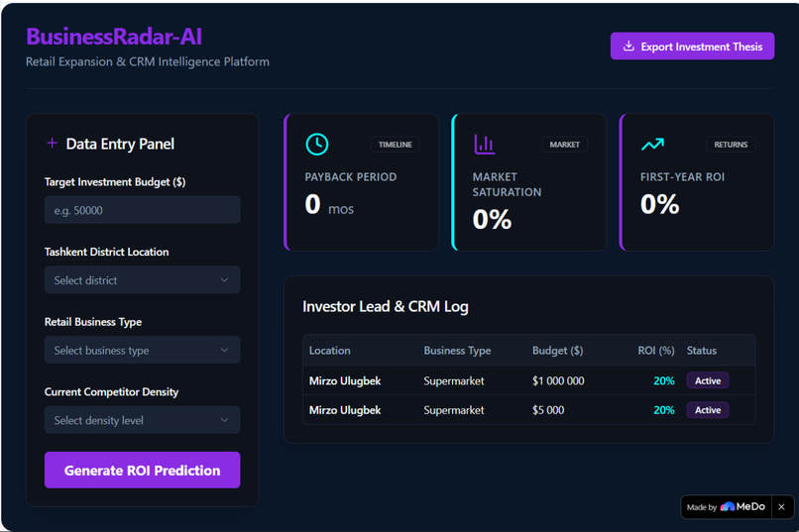
Task: Click the FIRST-YEAR ROI label
Action: click(x=682, y=177)
